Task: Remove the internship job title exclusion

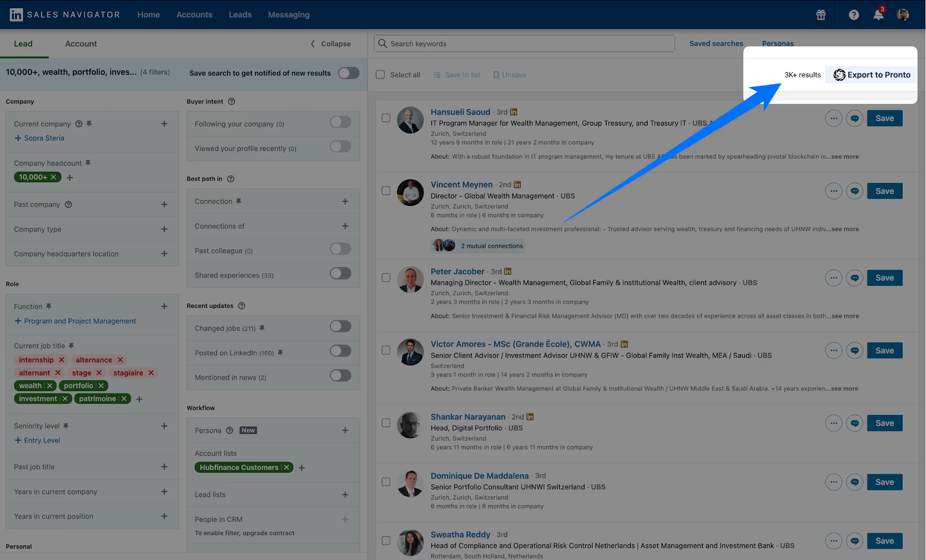Action: 61,360
